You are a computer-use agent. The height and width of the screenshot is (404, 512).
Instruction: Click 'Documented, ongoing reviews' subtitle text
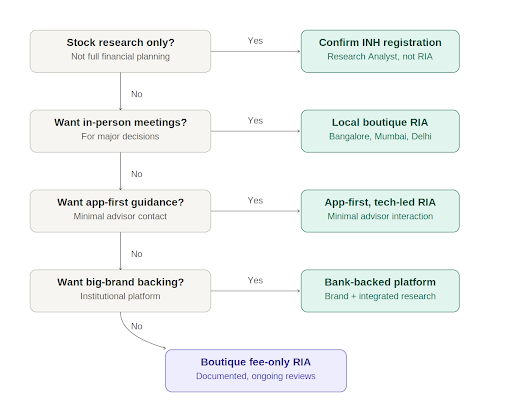click(256, 376)
